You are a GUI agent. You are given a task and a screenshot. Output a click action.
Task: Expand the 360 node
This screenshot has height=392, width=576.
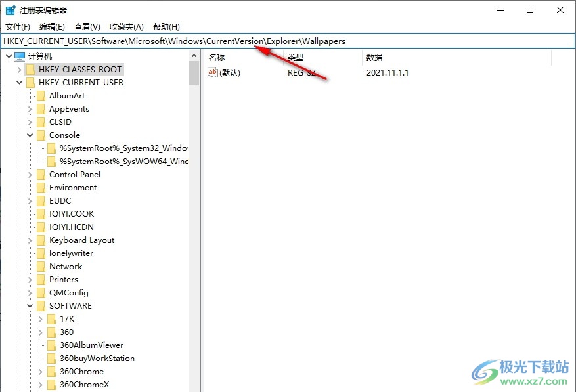point(41,332)
